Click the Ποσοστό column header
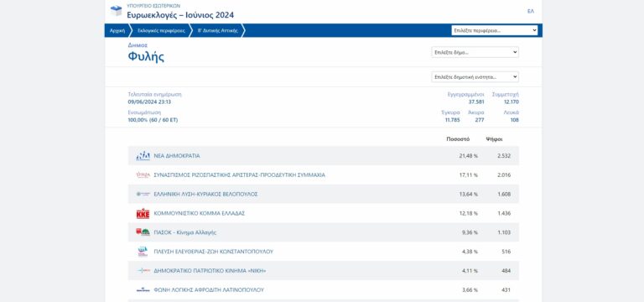This screenshot has width=644, height=302. tap(458, 139)
